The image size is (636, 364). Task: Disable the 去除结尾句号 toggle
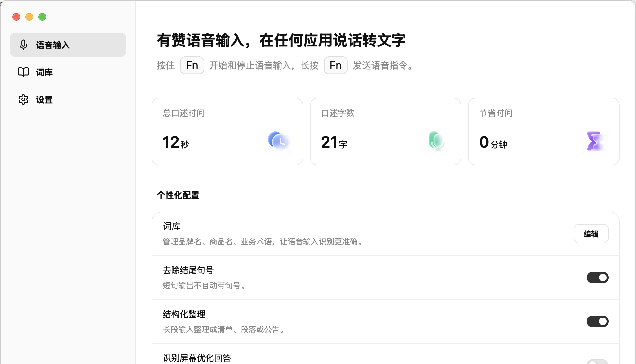[x=597, y=278]
